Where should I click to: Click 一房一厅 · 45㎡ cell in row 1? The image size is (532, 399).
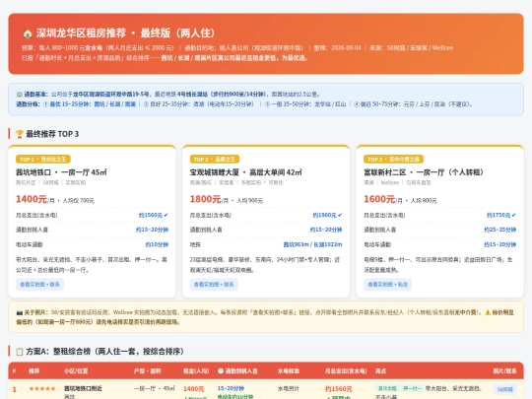[154, 388]
